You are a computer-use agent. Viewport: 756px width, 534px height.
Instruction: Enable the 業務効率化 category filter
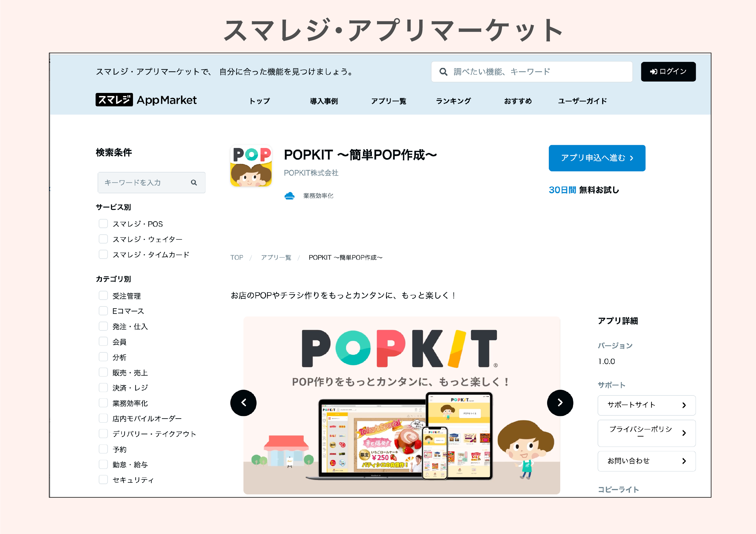tap(103, 403)
